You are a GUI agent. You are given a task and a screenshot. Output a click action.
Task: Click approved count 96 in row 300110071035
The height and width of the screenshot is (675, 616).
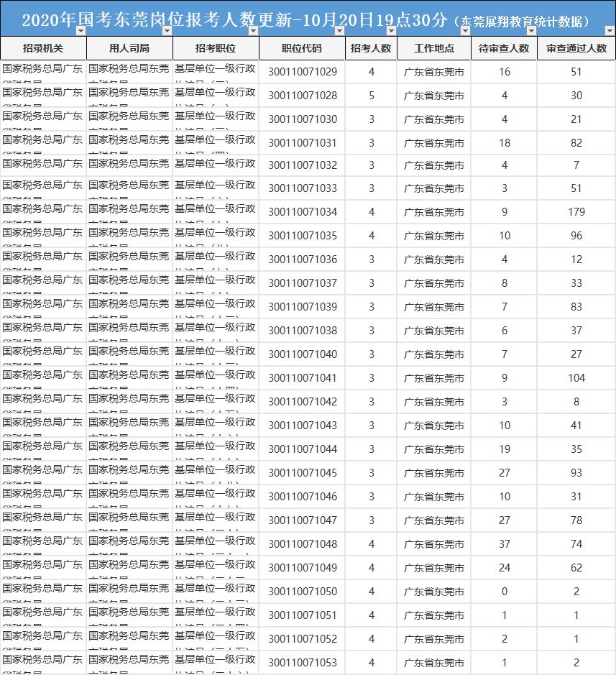coord(576,236)
